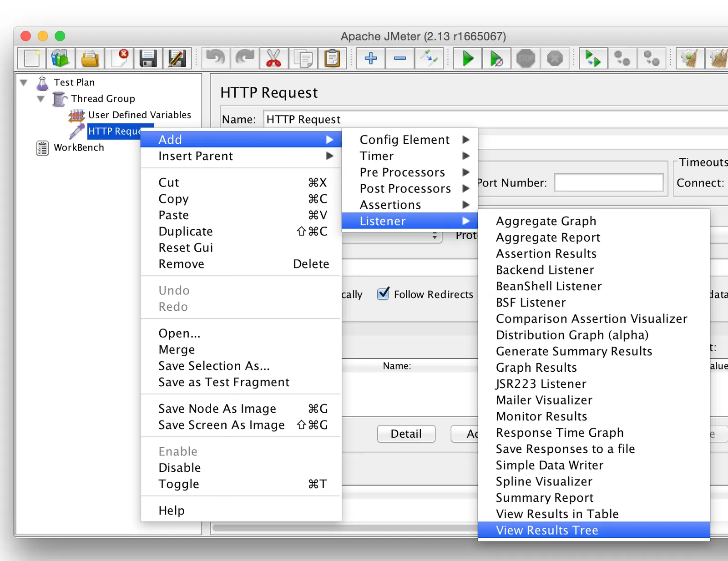Viewport: 728px width, 561px height.
Task: Click the Expand All plus icon
Action: click(x=371, y=58)
